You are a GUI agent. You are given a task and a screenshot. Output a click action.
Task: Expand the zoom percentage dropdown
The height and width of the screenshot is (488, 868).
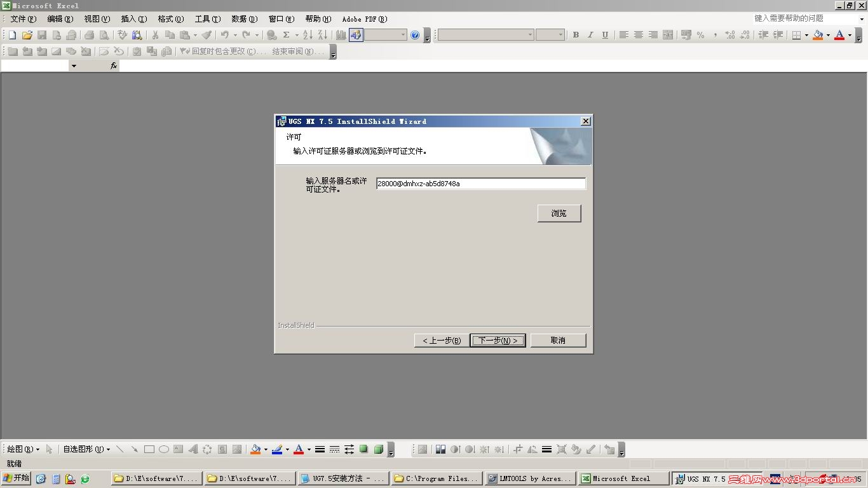point(403,35)
